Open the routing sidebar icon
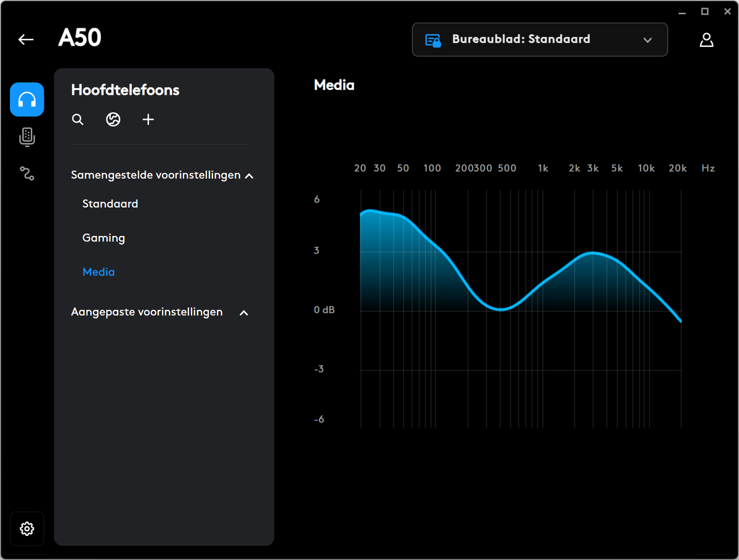 pyautogui.click(x=27, y=174)
